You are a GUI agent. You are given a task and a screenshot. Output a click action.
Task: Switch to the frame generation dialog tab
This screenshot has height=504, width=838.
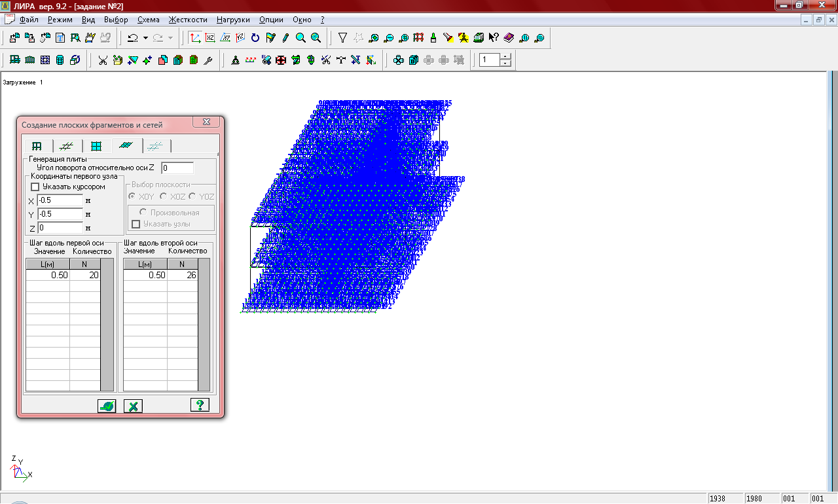tap(37, 146)
